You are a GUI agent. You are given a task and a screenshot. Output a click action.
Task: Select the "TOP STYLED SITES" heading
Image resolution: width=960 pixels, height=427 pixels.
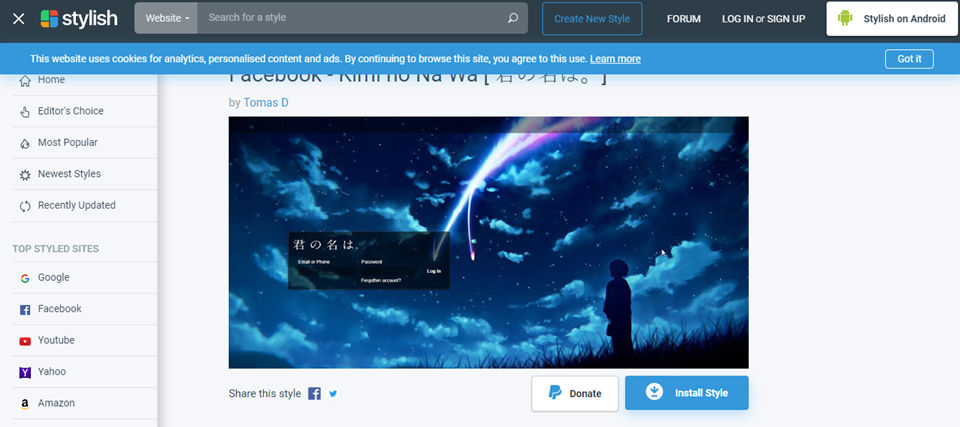click(56, 249)
